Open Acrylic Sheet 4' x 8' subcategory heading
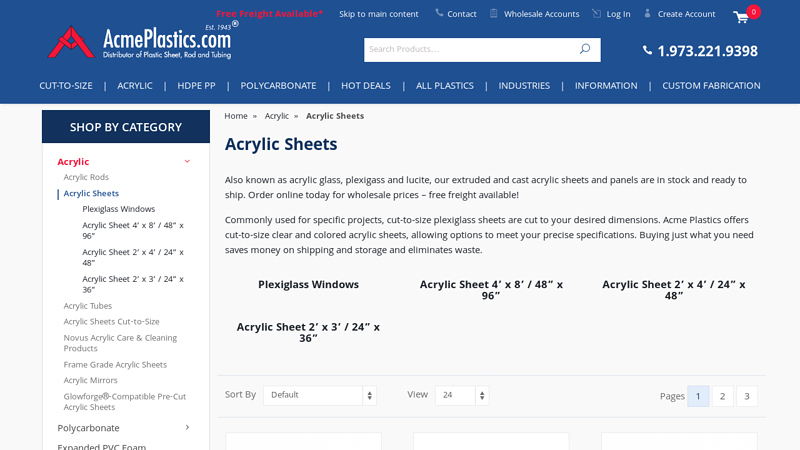The image size is (800, 450). pyautogui.click(x=491, y=290)
